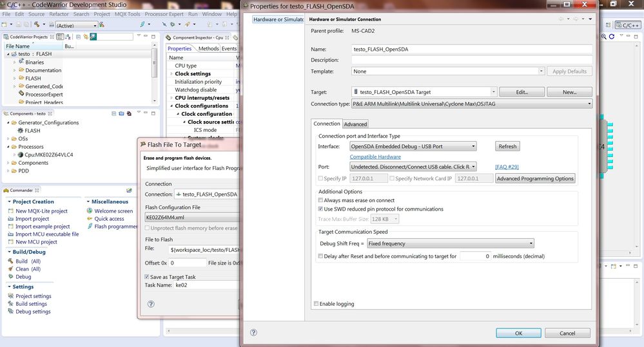Click the sort A-Z icon in CodeWarrior Projects
The image size is (644, 347).
click(x=68, y=37)
